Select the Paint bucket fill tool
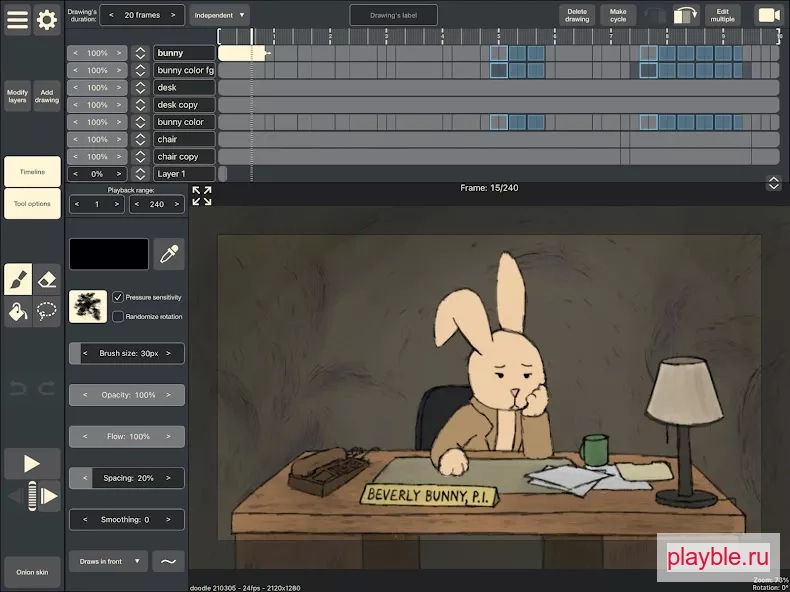 (18, 311)
